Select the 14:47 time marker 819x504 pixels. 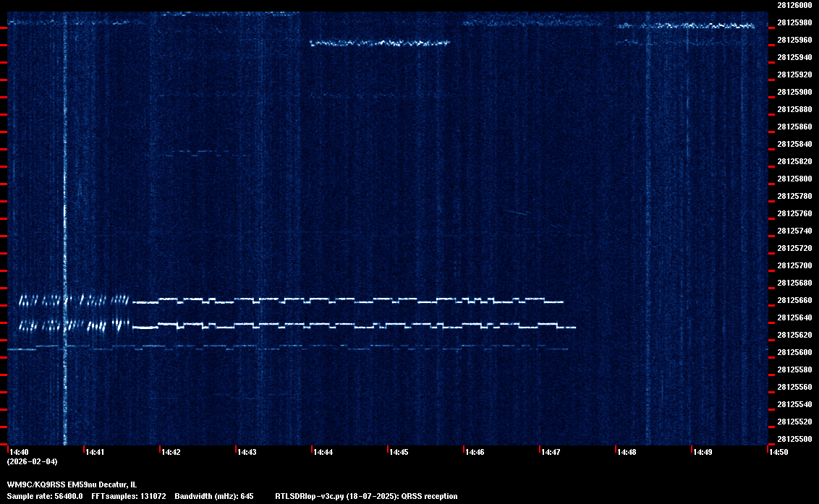(x=551, y=452)
